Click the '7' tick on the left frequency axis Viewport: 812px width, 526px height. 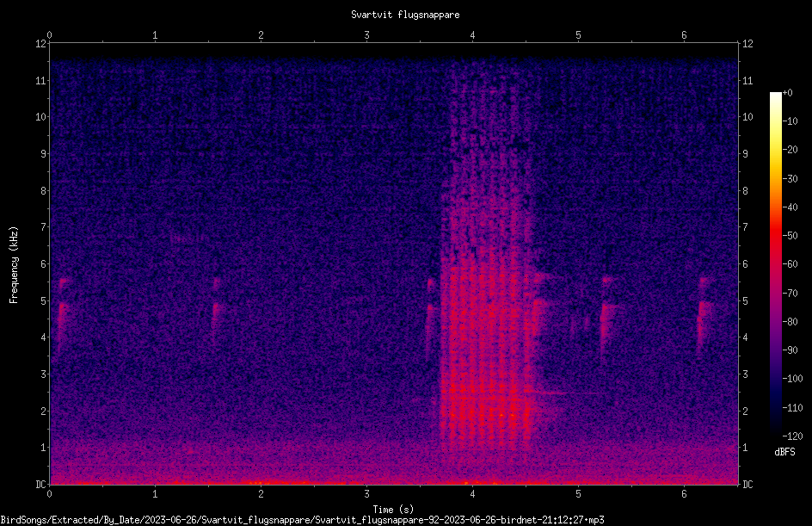pos(43,227)
